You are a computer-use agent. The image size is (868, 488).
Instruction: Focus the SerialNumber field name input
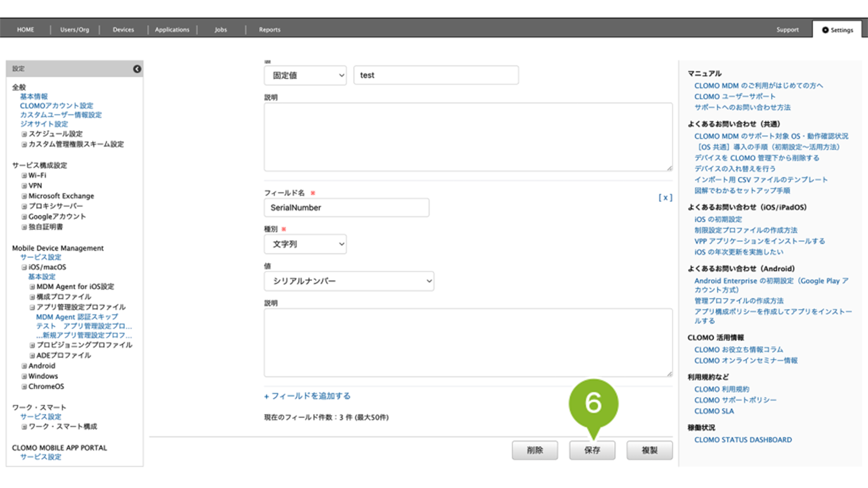tap(346, 207)
